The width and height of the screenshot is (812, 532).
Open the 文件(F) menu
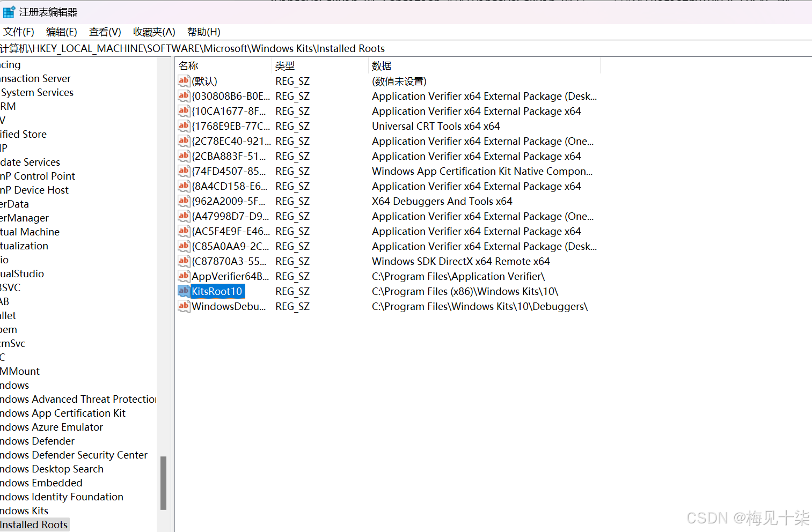[x=19, y=32]
